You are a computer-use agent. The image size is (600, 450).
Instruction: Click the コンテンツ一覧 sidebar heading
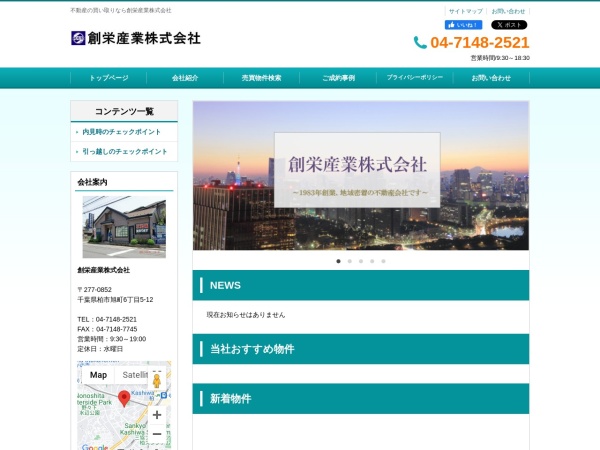click(x=124, y=111)
